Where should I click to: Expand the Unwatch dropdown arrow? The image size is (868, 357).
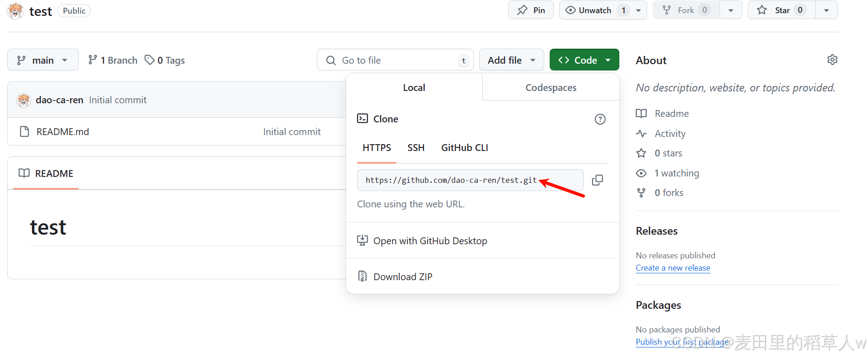pos(638,10)
